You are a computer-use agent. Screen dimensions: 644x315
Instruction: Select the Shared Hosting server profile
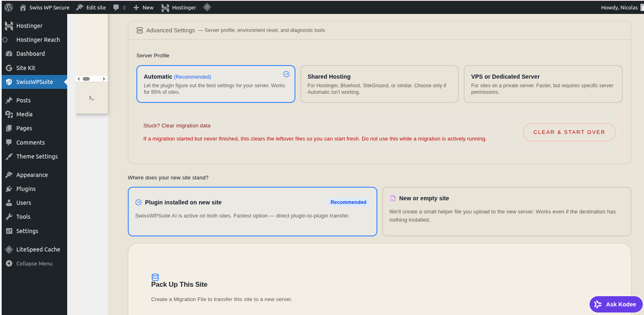coord(379,84)
